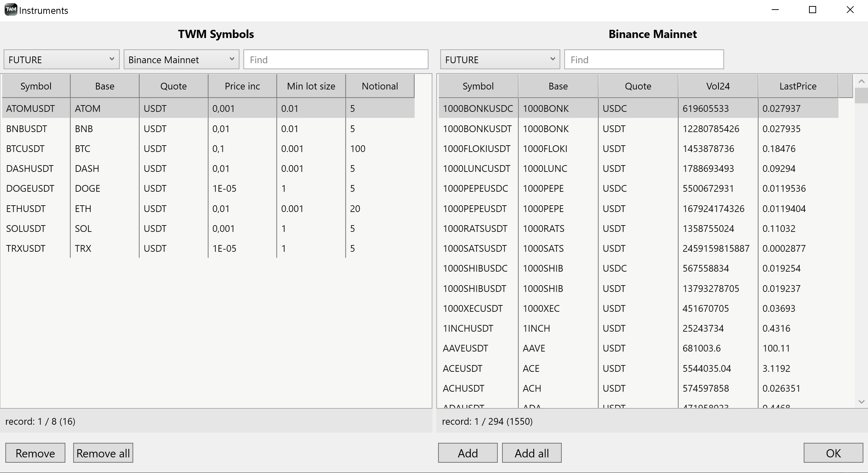Minimize the Instruments window

(775, 10)
